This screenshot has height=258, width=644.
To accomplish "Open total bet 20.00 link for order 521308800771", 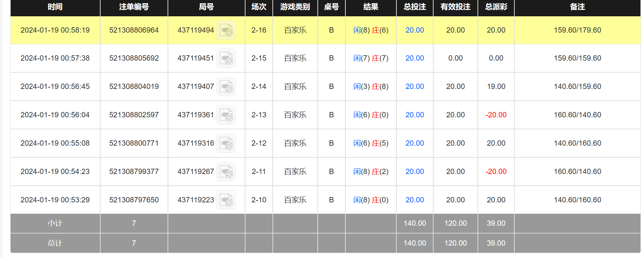I will point(415,143).
